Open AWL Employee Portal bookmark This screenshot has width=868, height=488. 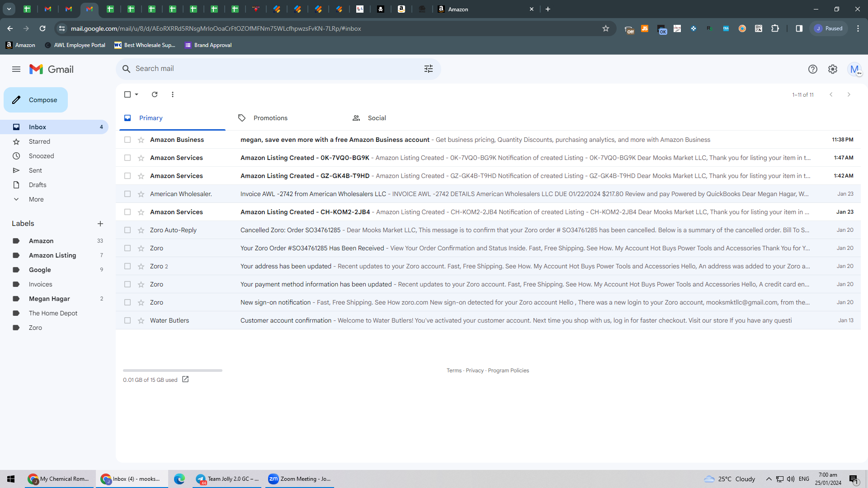click(x=75, y=45)
